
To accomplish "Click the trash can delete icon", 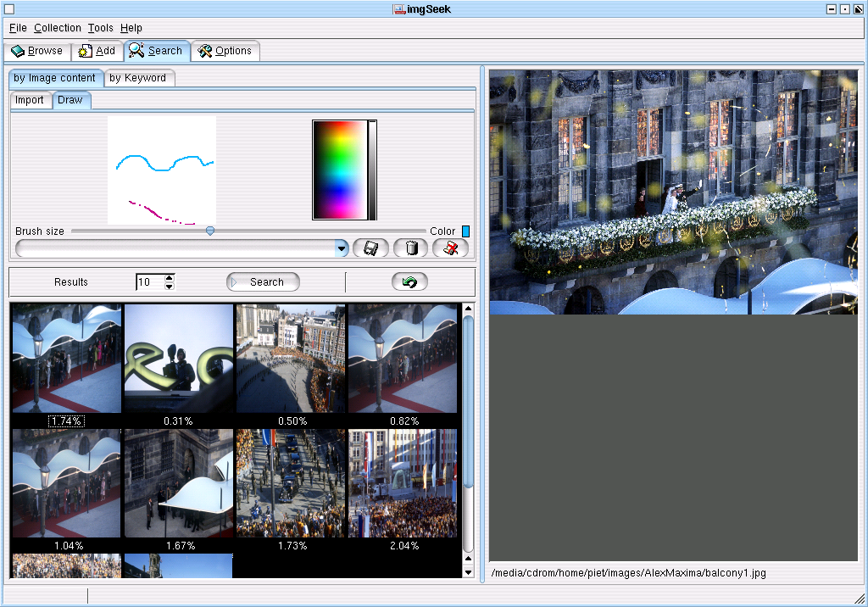I will tap(411, 248).
